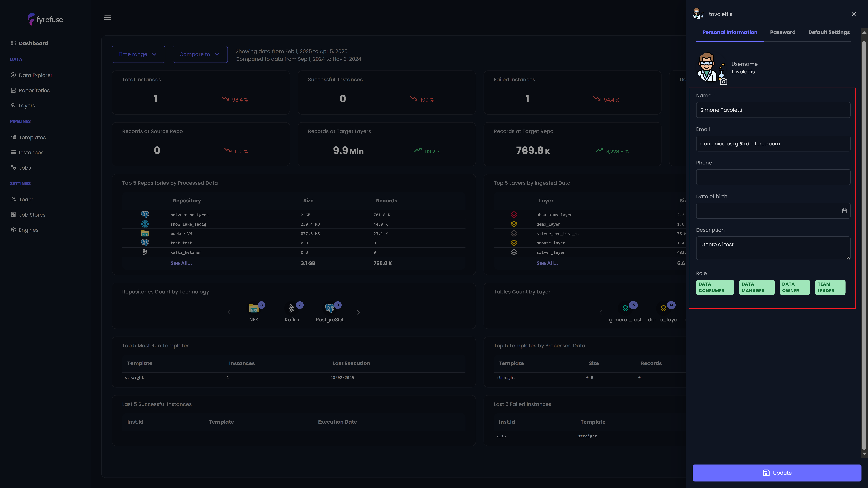Screen dimensions: 868x488
Task: Click the PostgreSQL technology icon
Action: click(330, 308)
